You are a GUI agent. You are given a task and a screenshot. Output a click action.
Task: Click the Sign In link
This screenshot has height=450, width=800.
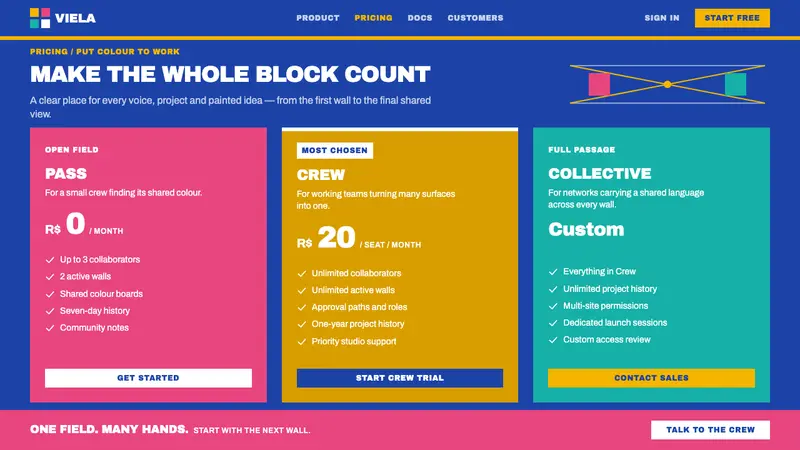[662, 18]
